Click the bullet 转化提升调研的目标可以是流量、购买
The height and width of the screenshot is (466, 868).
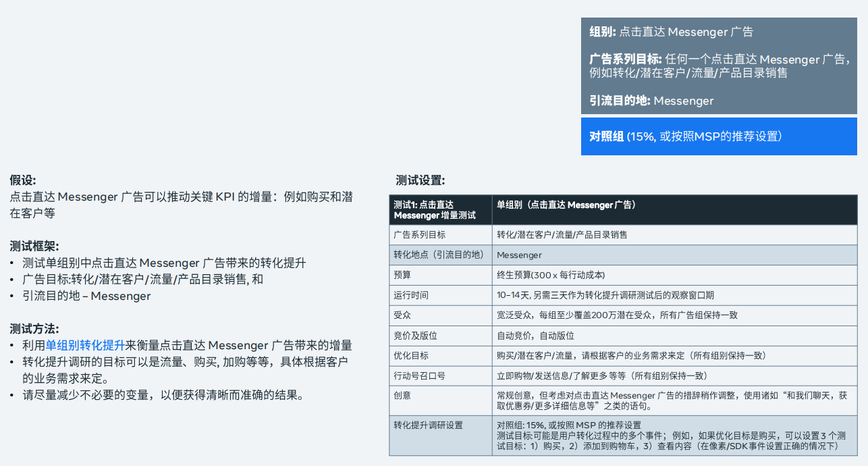coord(185,369)
